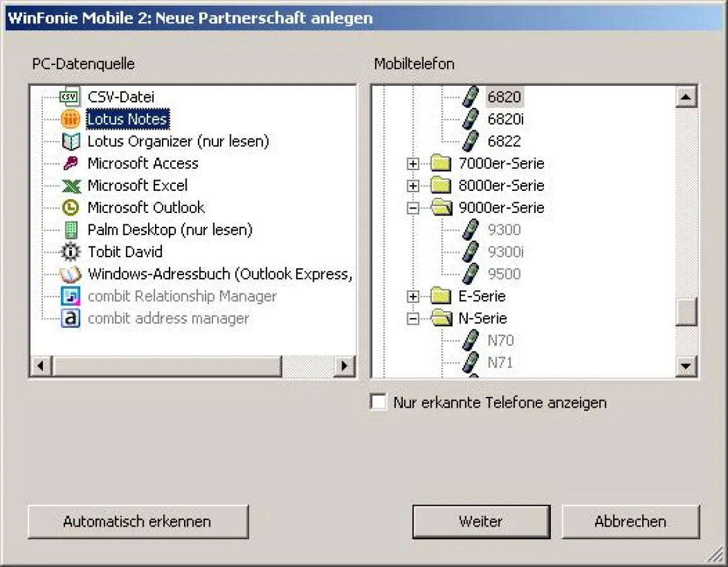This screenshot has height=567, width=728.
Task: Click the phone icon beside 9500
Action: [x=469, y=273]
